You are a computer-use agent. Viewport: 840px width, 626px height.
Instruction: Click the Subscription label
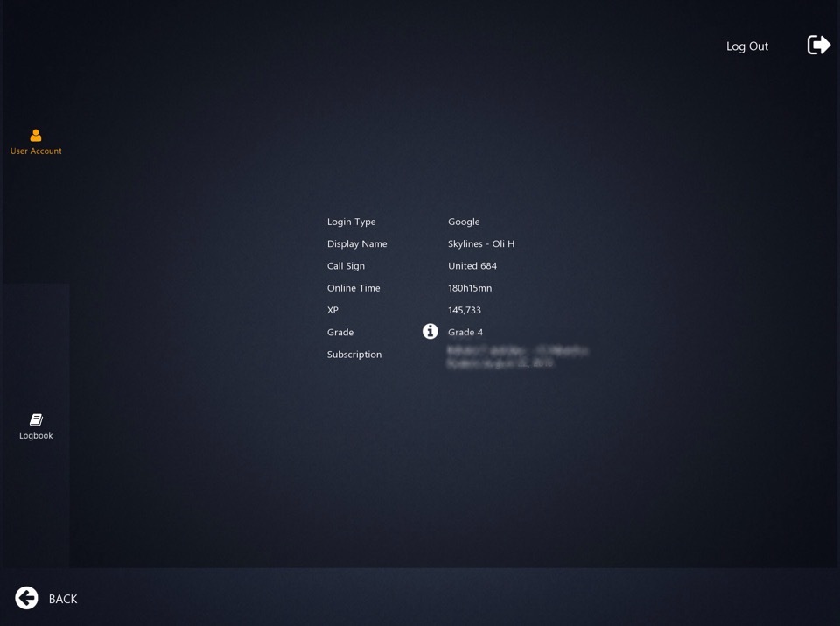pos(354,355)
